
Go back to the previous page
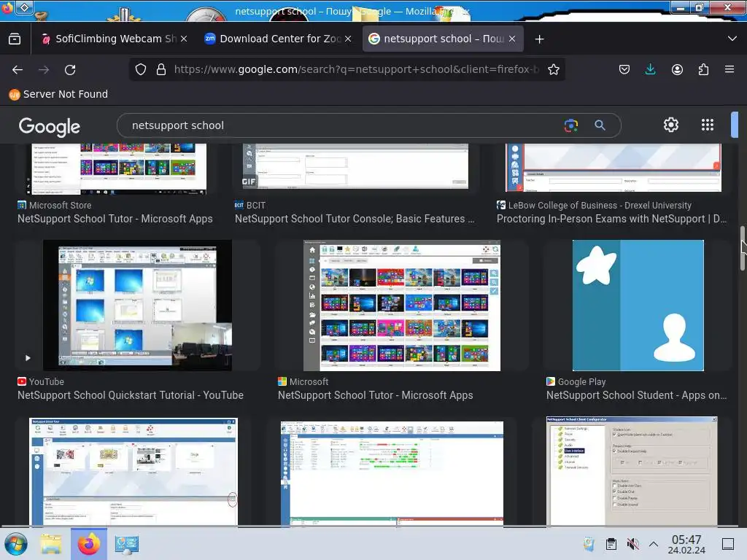coord(18,69)
